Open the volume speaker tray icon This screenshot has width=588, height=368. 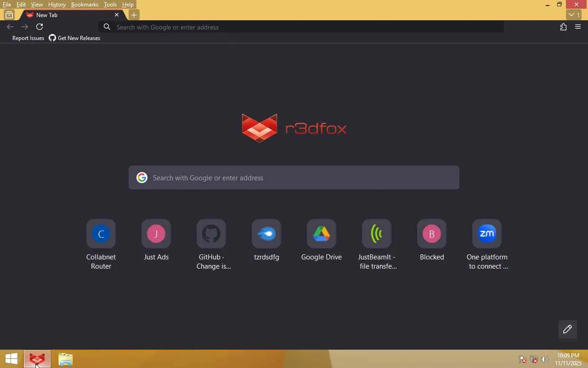point(545,360)
